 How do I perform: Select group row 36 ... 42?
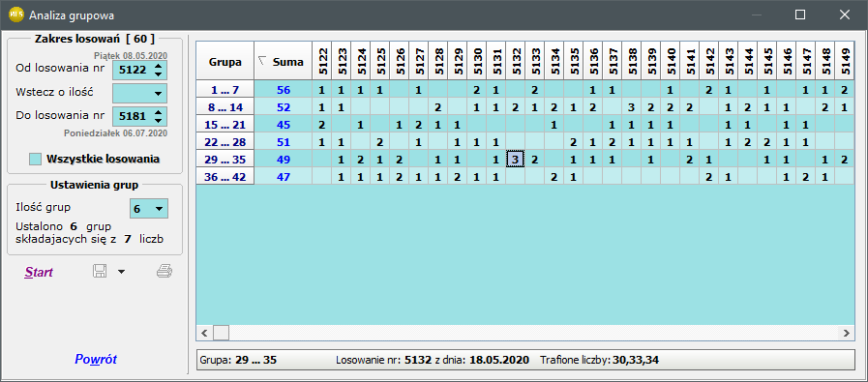coord(225,177)
